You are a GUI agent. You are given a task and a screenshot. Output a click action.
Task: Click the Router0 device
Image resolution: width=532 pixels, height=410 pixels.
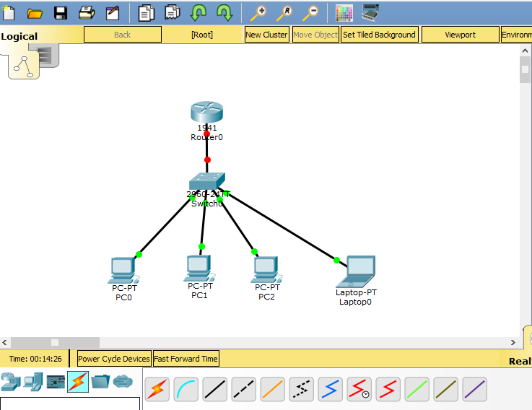click(207, 113)
